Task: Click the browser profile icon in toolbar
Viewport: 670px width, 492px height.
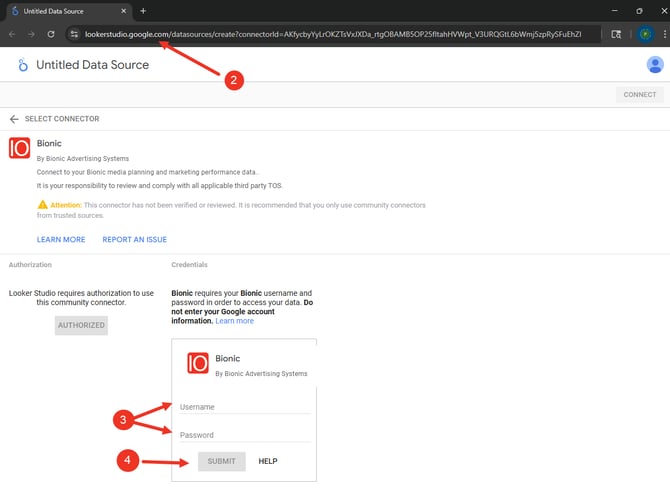Action: [645, 34]
